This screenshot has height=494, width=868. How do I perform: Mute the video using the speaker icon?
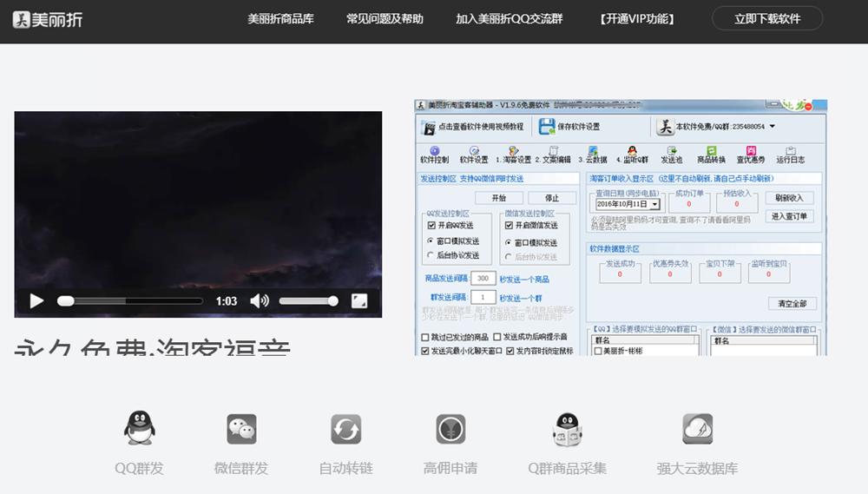(x=259, y=301)
